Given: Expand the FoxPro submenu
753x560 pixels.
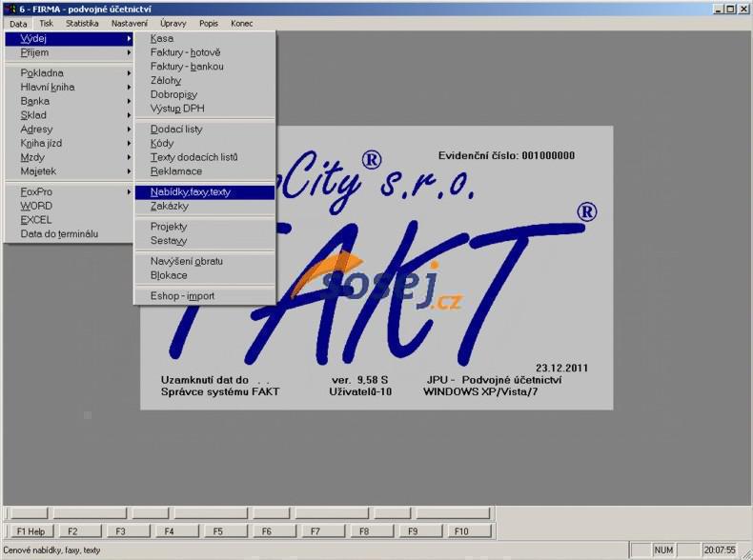Looking at the screenshot, I should 70,192.
